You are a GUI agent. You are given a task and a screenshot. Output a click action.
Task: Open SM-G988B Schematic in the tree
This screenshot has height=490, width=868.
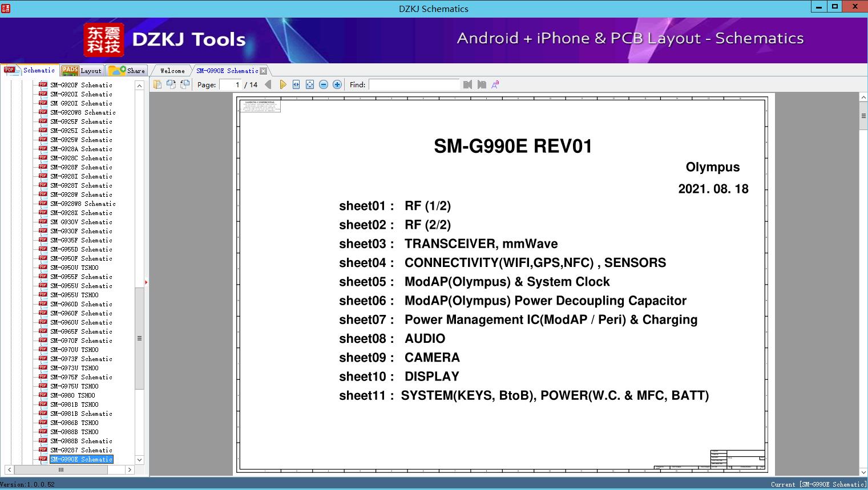(81, 441)
